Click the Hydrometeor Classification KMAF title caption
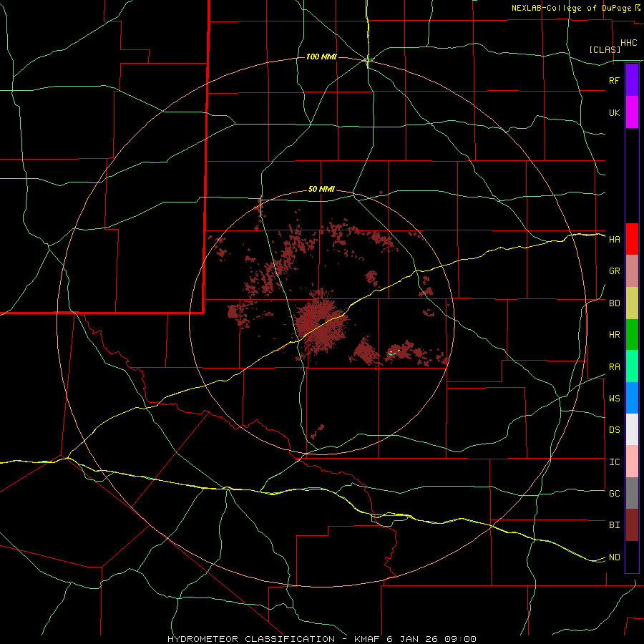The image size is (644, 644). coord(322,639)
